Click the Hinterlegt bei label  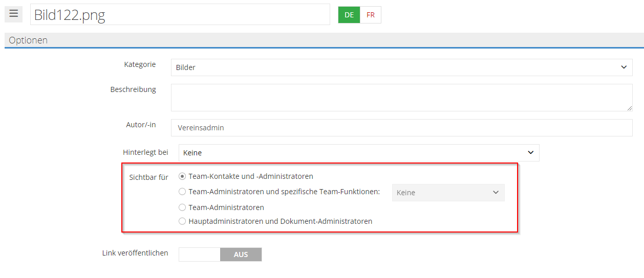145,152
